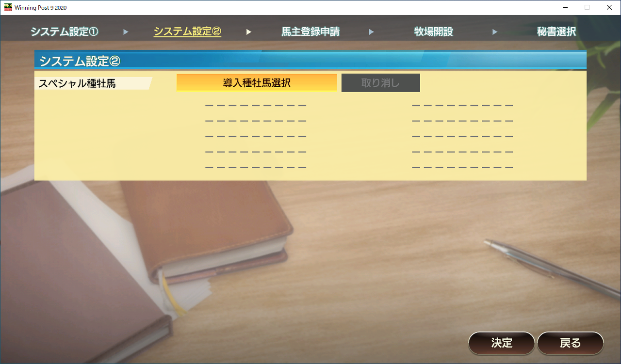621x364 pixels.
Task: Select the top empty slot in the right column
Action: coord(462,105)
